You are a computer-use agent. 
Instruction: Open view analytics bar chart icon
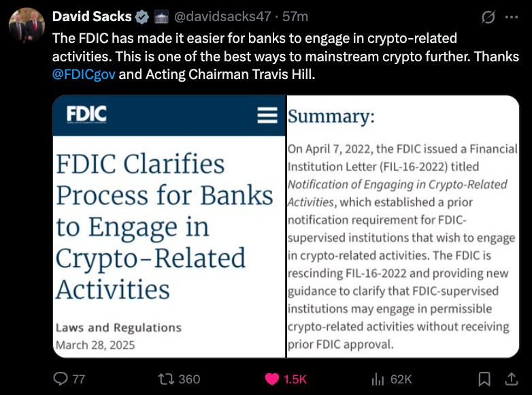coord(378,379)
